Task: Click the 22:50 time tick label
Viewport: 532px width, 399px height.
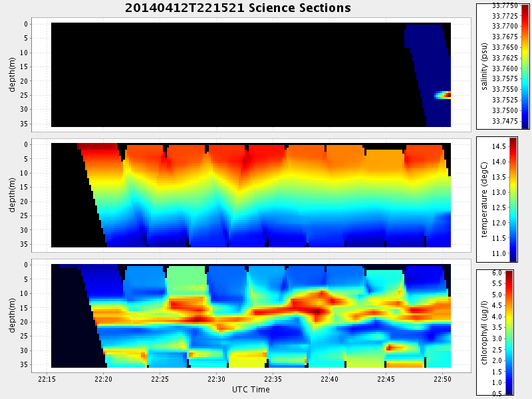Action: (442, 379)
